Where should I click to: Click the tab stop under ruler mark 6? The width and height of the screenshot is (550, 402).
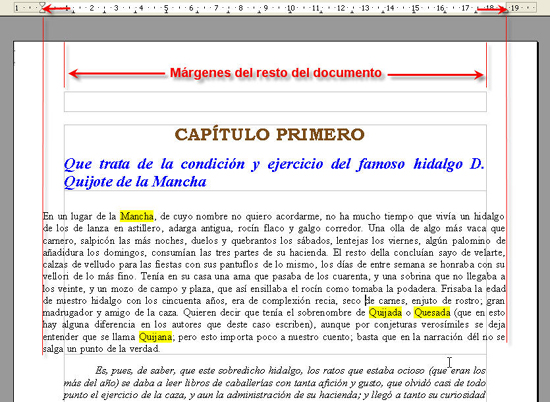[x=197, y=12]
